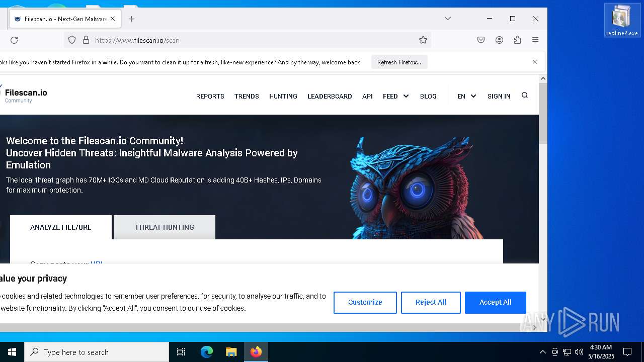Screen dimensions: 644x362
Task: Open the Firefox account icon
Action: (x=499, y=40)
